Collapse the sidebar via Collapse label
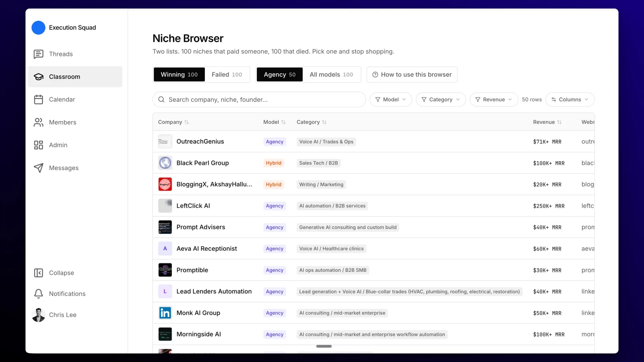This screenshot has width=644, height=362. pos(62,273)
